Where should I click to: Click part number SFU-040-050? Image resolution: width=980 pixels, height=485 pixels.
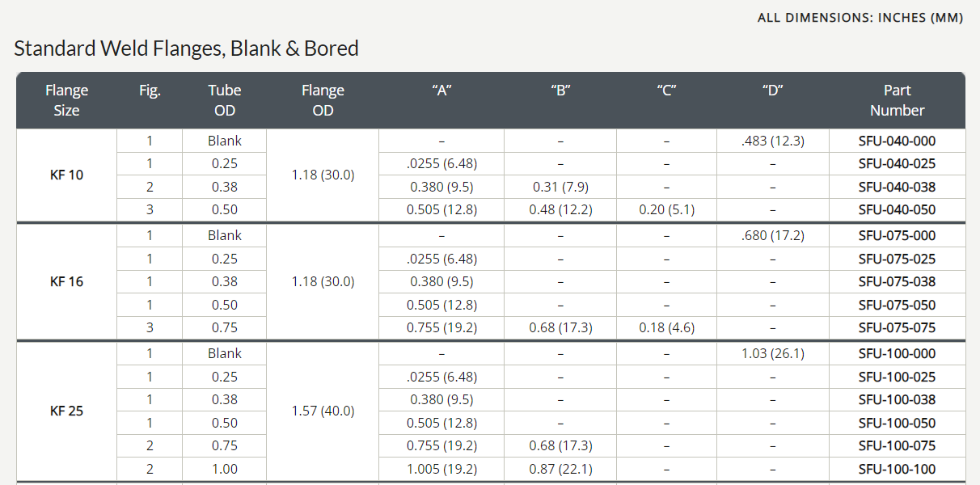(897, 209)
